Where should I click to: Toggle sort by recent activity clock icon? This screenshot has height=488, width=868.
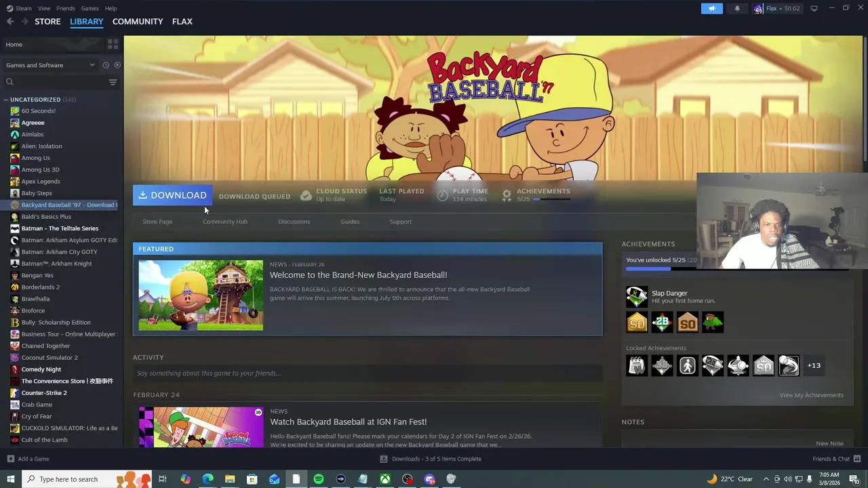point(106,65)
